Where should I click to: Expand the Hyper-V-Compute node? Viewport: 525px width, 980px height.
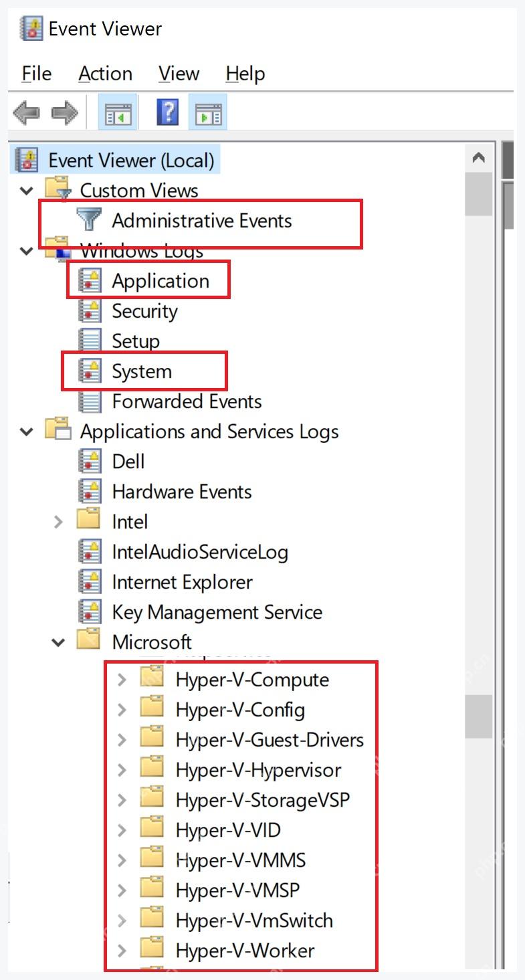point(122,680)
